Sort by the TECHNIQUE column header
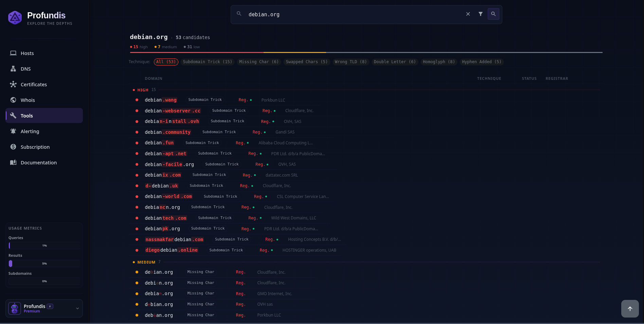The width and height of the screenshot is (644, 324). [489, 78]
